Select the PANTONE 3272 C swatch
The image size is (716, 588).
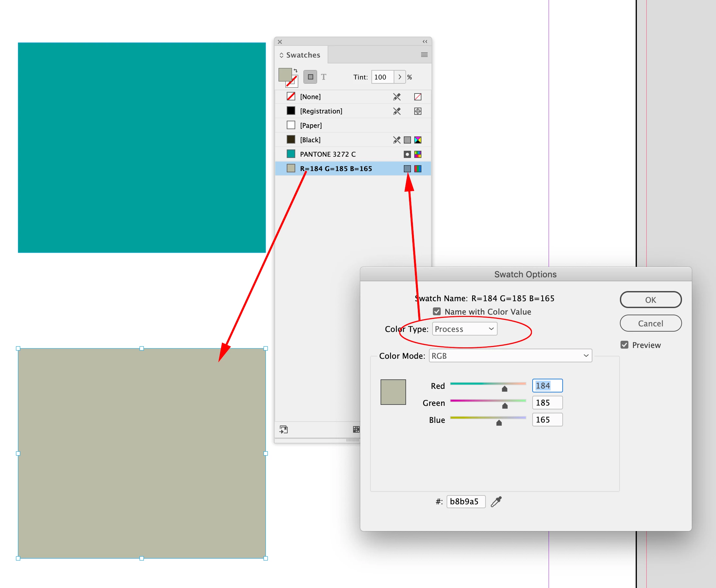pyautogui.click(x=327, y=154)
